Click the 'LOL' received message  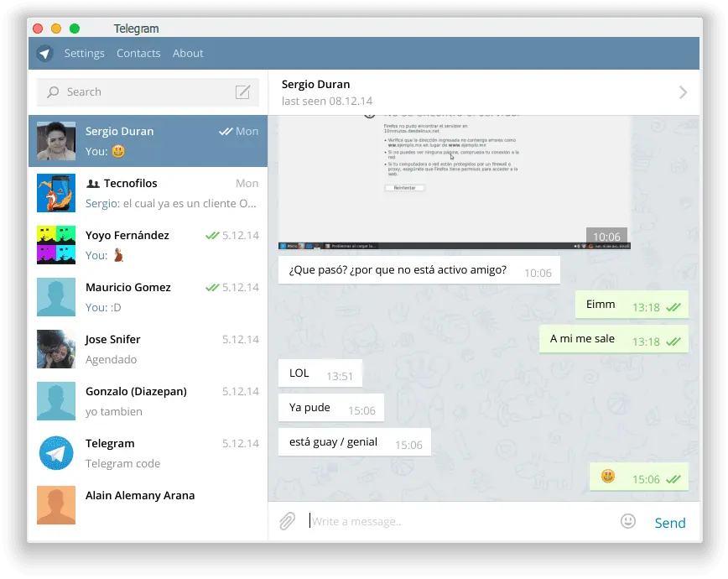(x=320, y=373)
